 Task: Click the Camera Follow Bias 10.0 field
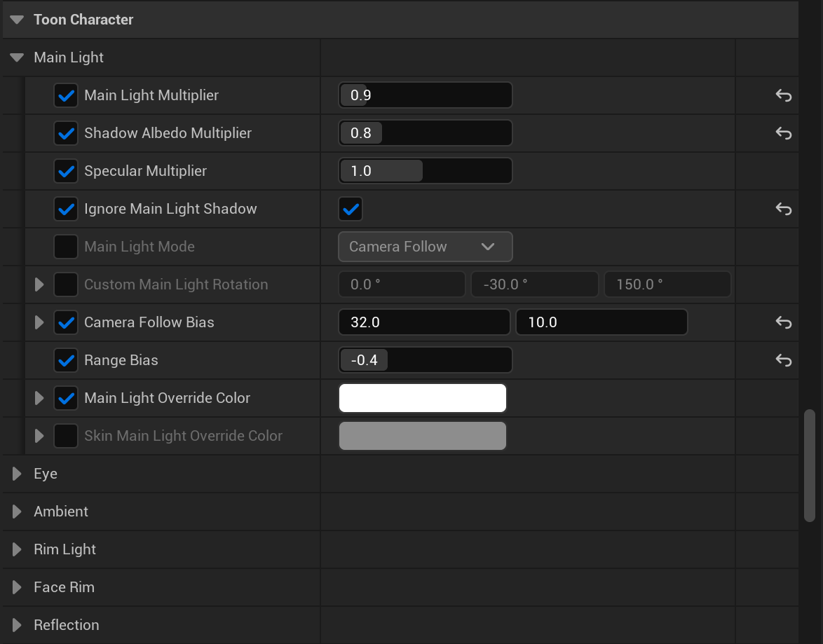pyautogui.click(x=601, y=322)
